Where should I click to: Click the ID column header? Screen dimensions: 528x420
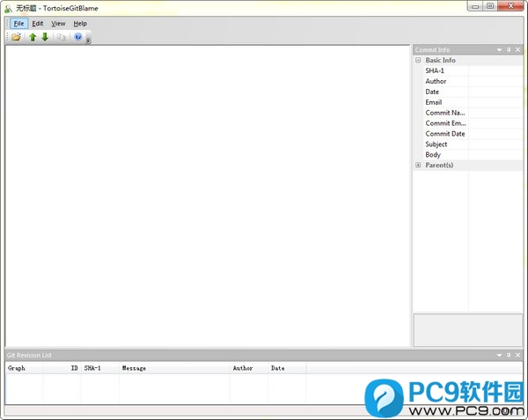click(62, 368)
